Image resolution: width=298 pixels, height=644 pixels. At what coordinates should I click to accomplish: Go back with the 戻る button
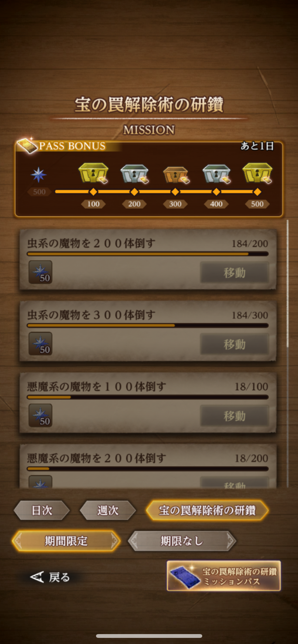pyautogui.click(x=50, y=577)
